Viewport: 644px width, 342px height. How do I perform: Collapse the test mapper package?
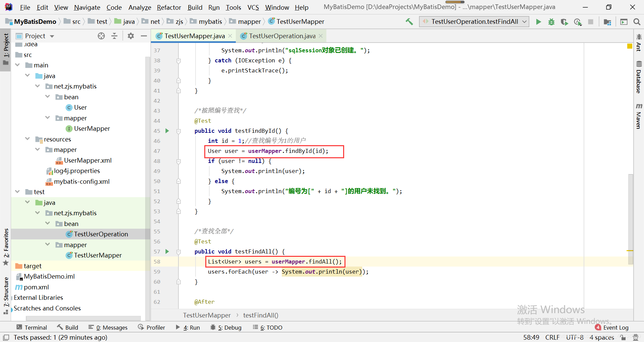pyautogui.click(x=48, y=245)
